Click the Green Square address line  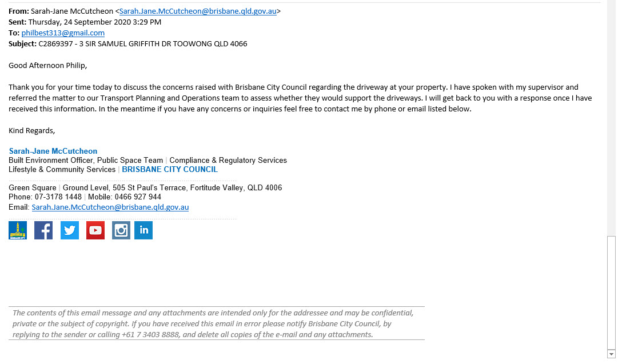pyautogui.click(x=145, y=188)
